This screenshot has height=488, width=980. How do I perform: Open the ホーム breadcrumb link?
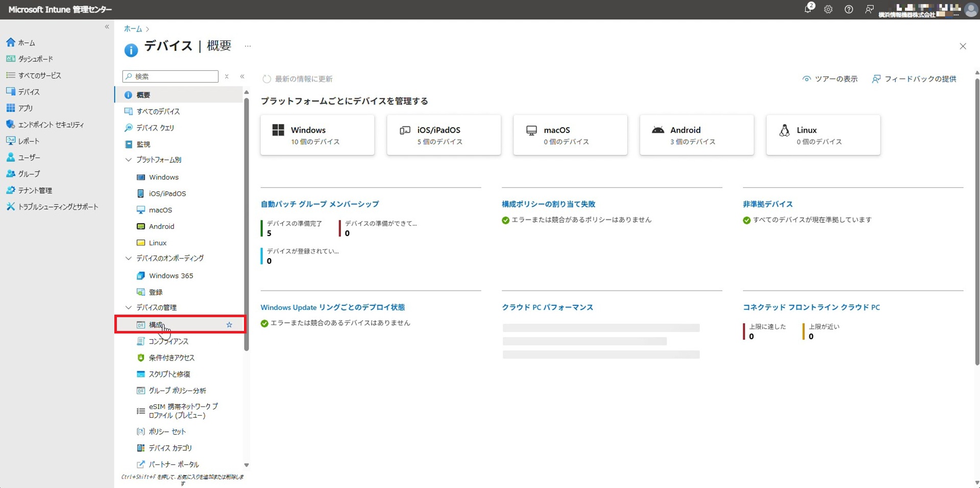(133, 29)
